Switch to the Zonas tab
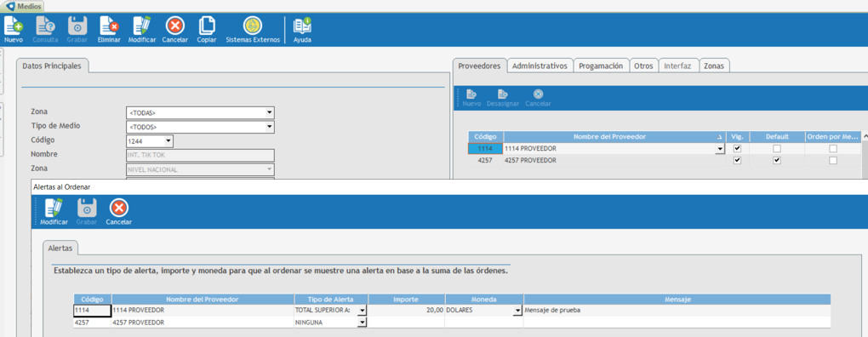 715,66
